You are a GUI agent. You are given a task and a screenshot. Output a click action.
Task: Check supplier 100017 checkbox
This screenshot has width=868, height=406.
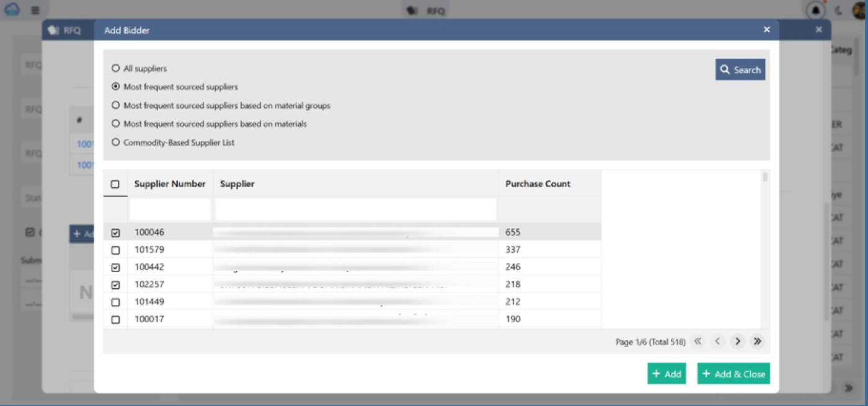115,320
